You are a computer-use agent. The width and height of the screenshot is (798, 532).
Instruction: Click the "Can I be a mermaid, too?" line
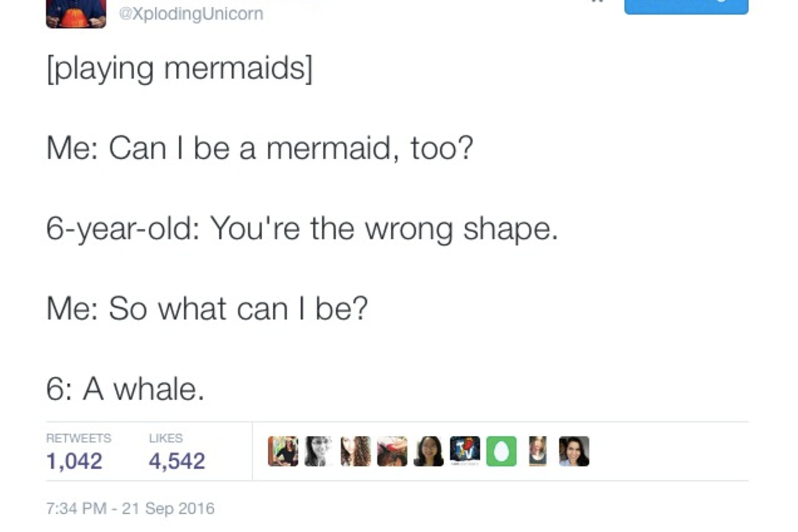click(260, 148)
